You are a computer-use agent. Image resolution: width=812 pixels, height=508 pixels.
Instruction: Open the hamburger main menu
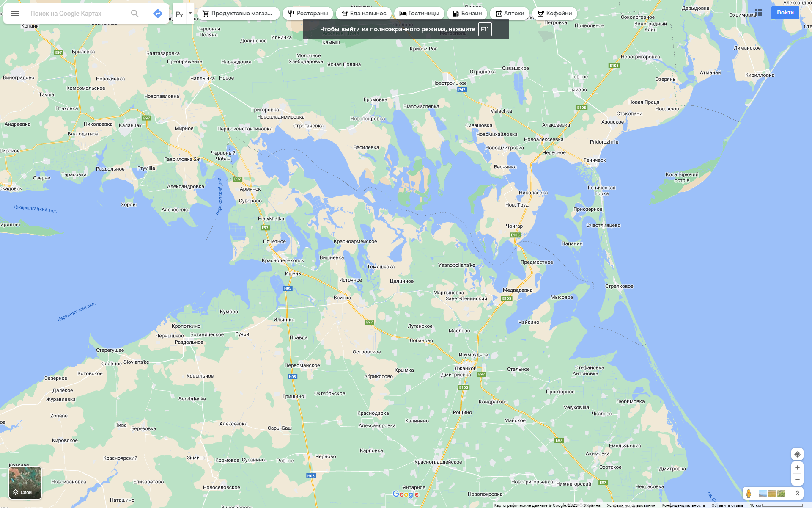point(15,14)
